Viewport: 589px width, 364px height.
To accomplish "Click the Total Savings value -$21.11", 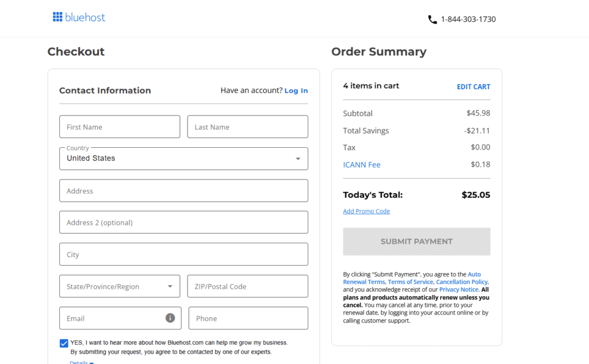I will [477, 131].
